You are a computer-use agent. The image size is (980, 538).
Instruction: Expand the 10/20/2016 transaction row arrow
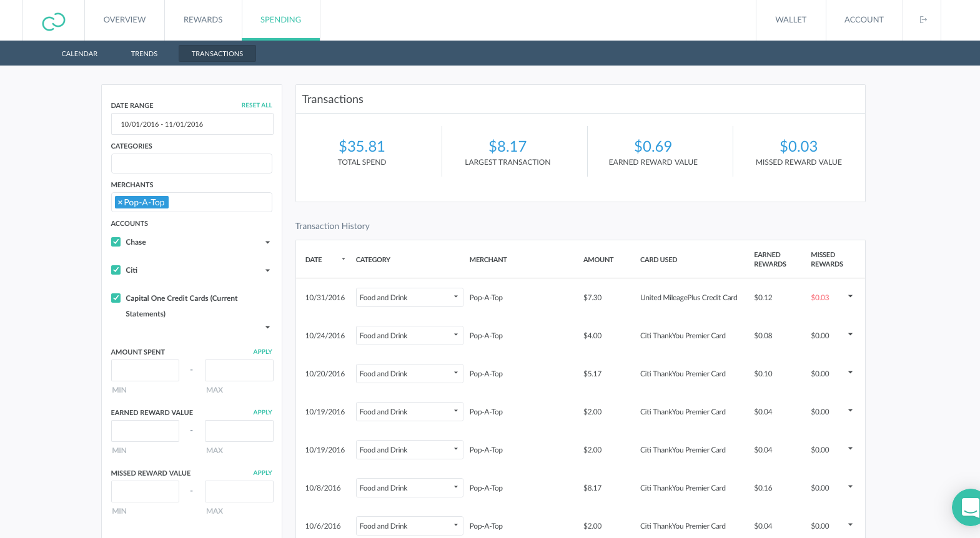coord(850,373)
